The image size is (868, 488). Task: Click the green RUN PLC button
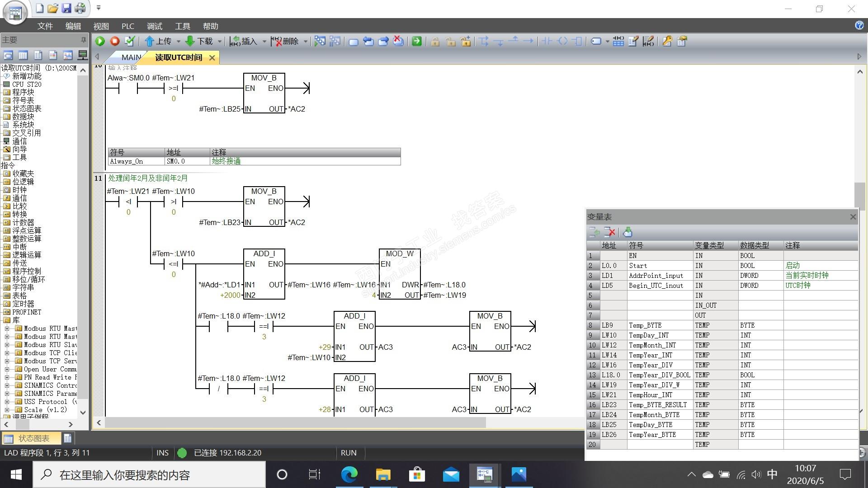coord(100,41)
